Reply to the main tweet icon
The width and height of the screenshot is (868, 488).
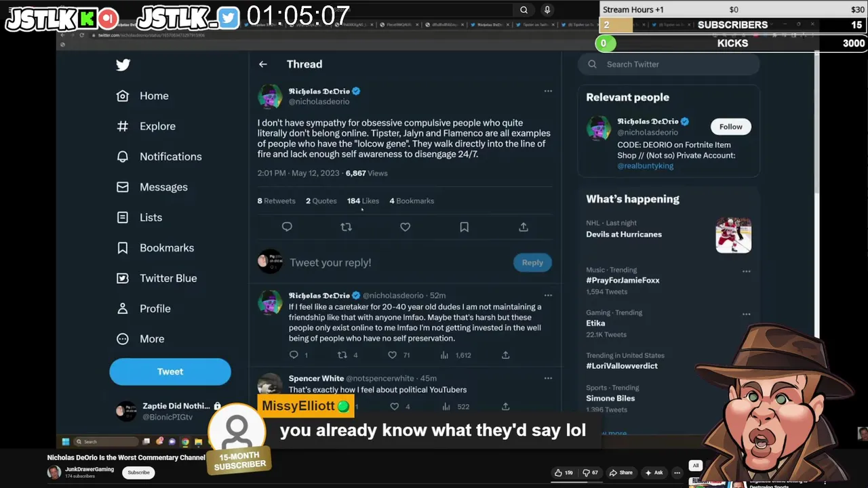[x=287, y=227]
